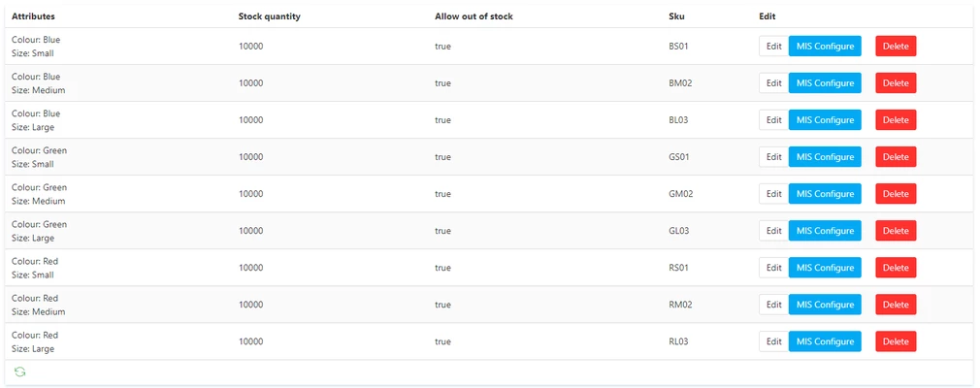The width and height of the screenshot is (980, 388).
Task: Edit the Blue Small BS01 combination
Action: pos(773,47)
